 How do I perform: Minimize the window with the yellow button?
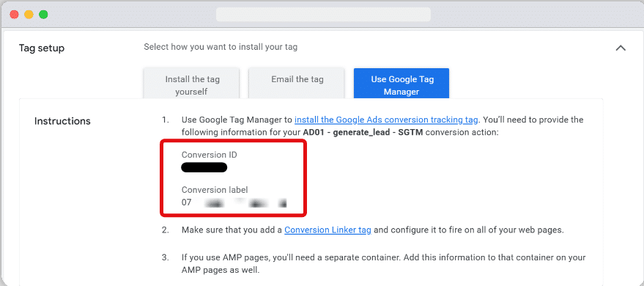click(29, 15)
